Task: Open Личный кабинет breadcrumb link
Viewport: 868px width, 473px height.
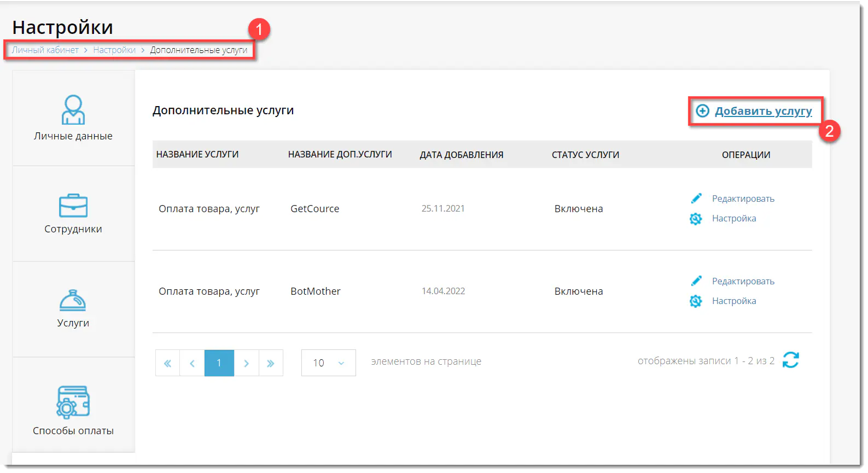Action: coord(45,50)
